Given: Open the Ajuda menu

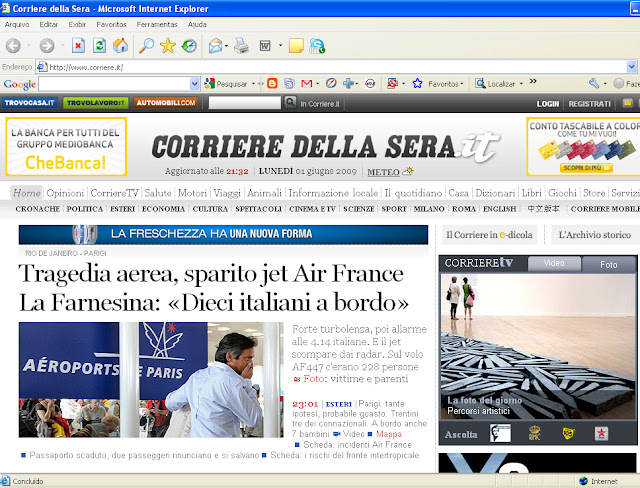Looking at the screenshot, I should [x=197, y=24].
